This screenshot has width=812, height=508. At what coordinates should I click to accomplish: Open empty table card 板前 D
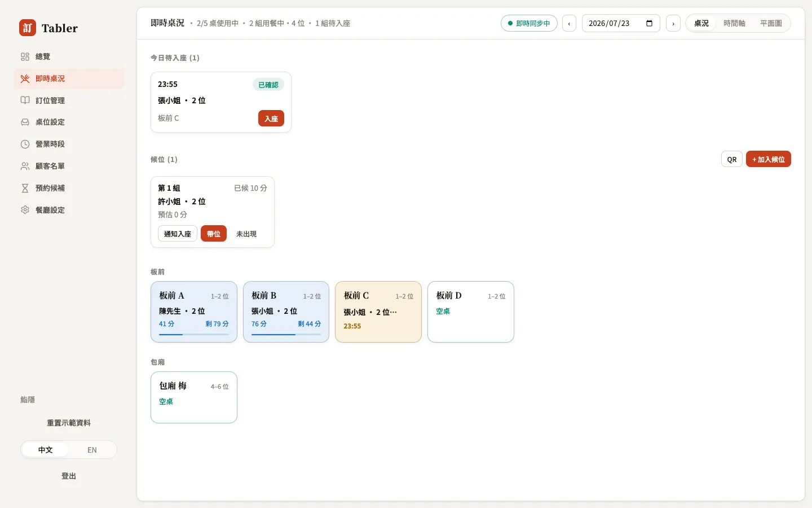(x=471, y=312)
